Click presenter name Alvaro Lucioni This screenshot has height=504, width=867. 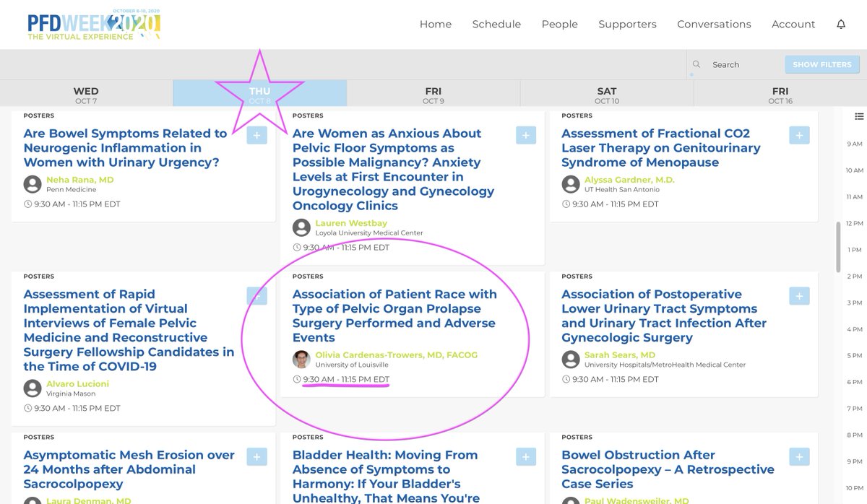[x=78, y=384]
